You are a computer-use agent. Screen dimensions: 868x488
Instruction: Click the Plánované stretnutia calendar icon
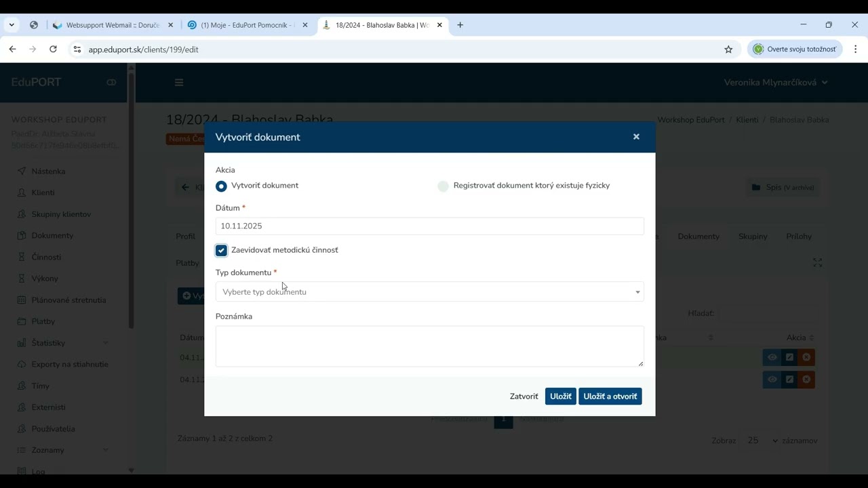tap(22, 300)
